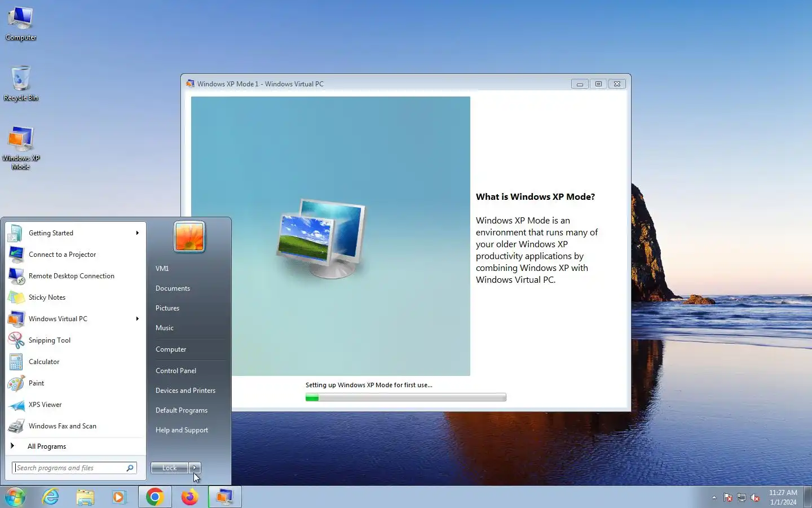Open the XPS Viewer icon
The width and height of the screenshot is (812, 508).
click(16, 405)
